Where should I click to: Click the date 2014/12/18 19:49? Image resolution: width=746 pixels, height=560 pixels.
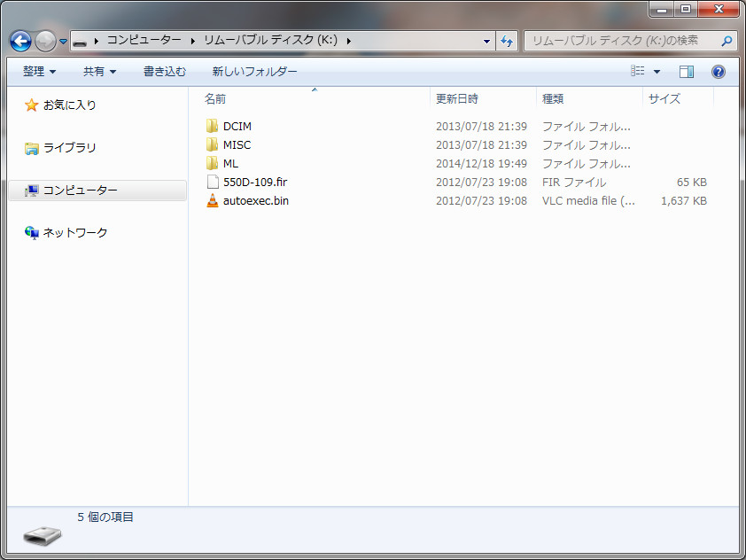(x=481, y=164)
